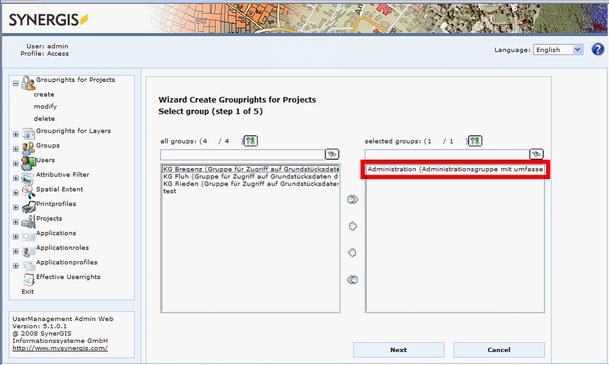The image size is (609, 365).
Task: Click the move selected left arrow icon
Action: click(x=352, y=253)
